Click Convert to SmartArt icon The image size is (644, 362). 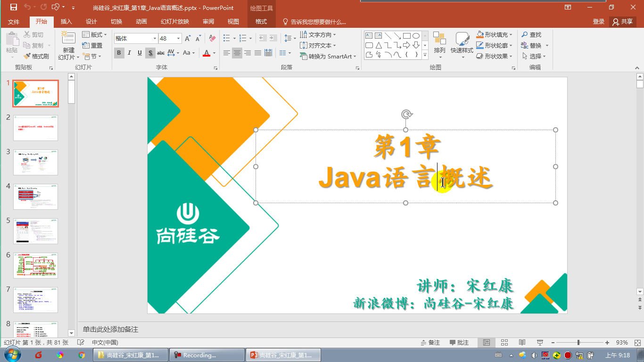pos(304,56)
